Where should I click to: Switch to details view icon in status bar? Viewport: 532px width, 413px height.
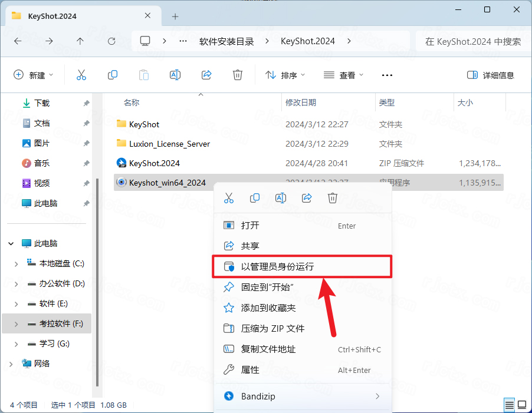509,405
